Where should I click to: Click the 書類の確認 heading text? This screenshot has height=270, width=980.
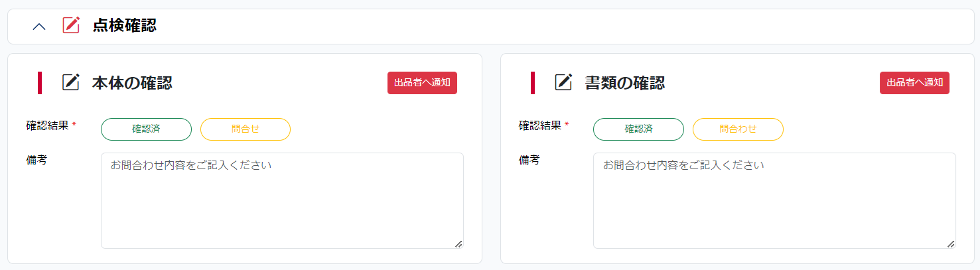coord(624,83)
